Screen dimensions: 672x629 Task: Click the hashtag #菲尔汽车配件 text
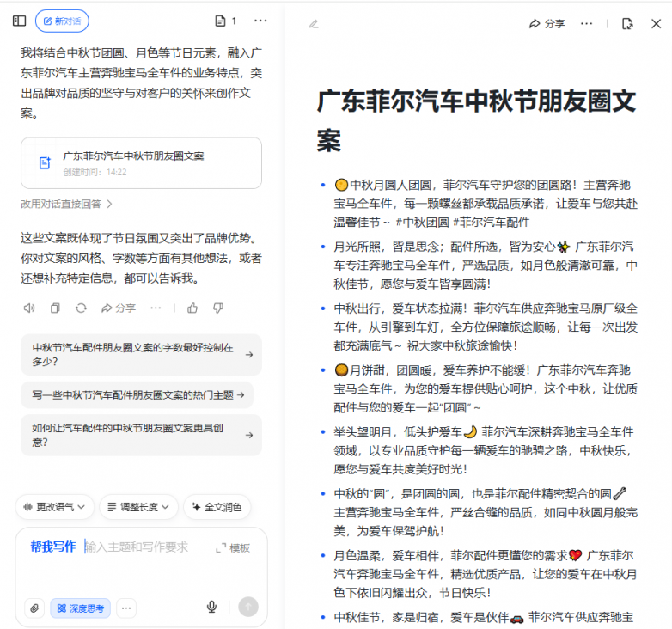(x=492, y=223)
